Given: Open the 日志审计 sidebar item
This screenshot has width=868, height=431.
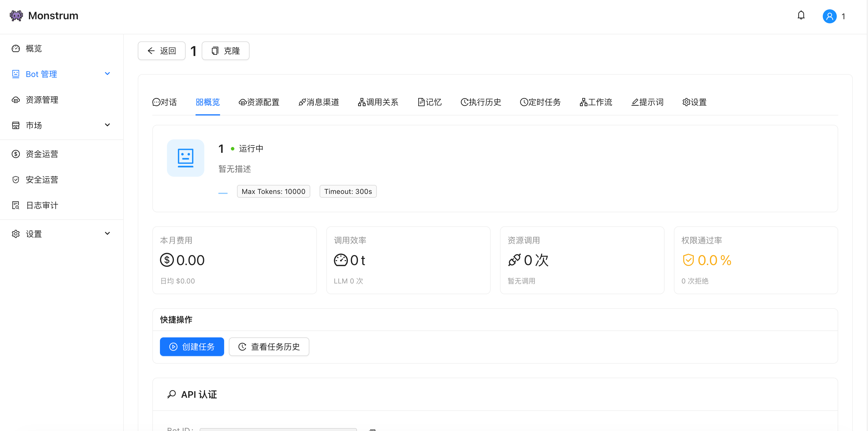Looking at the screenshot, I should (x=41, y=205).
